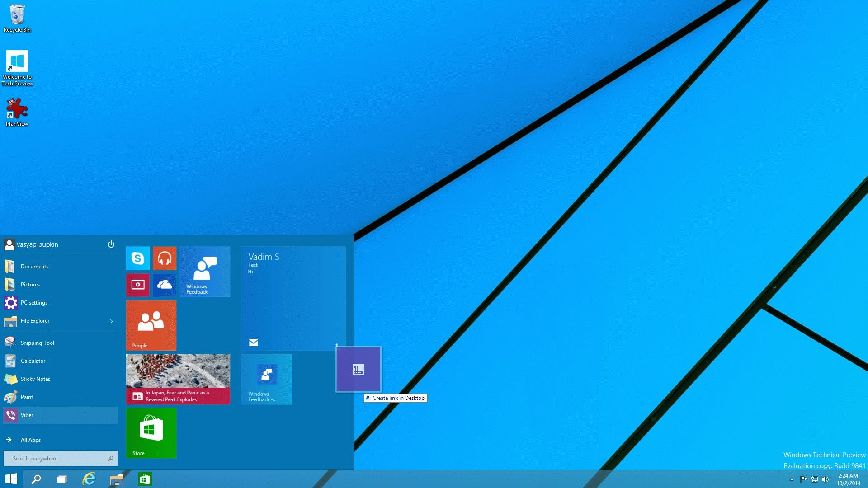This screenshot has height=488, width=868.
Task: Launch Calculator from the Start list
Action: [60, 361]
